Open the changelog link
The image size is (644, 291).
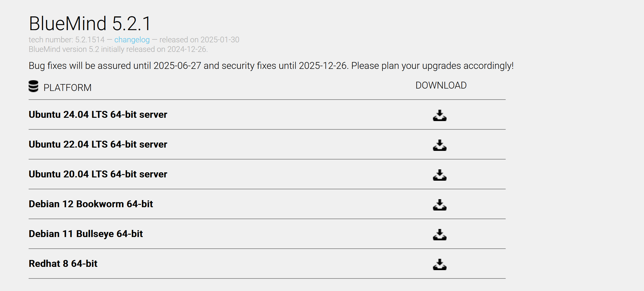click(x=132, y=40)
